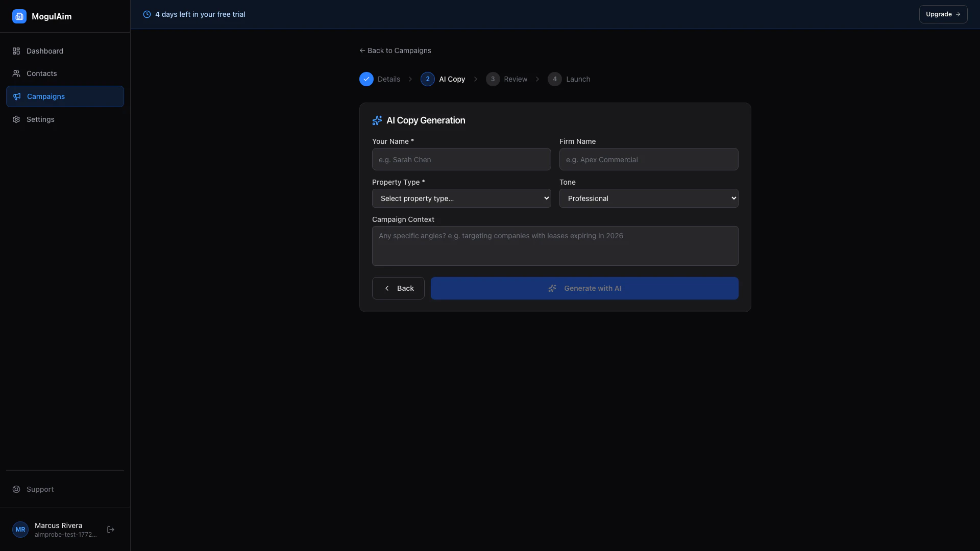Click the MogulAim logo icon
The image size is (980, 551).
point(19,16)
